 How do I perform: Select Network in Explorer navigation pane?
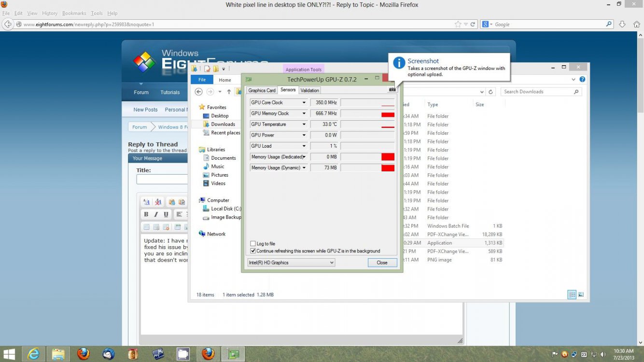216,234
